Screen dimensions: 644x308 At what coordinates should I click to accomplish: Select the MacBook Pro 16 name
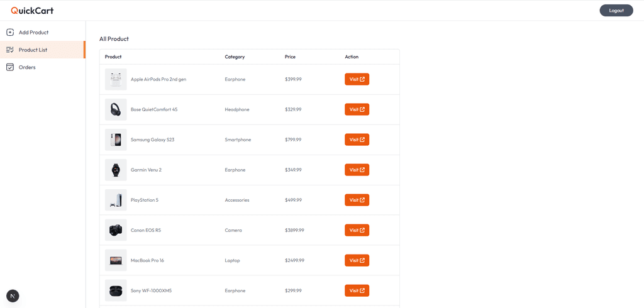[x=147, y=260]
